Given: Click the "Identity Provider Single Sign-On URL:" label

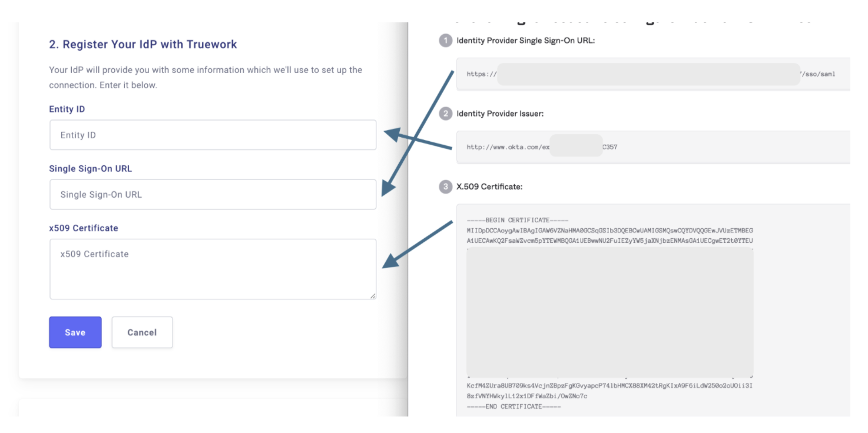Looking at the screenshot, I should tap(526, 41).
